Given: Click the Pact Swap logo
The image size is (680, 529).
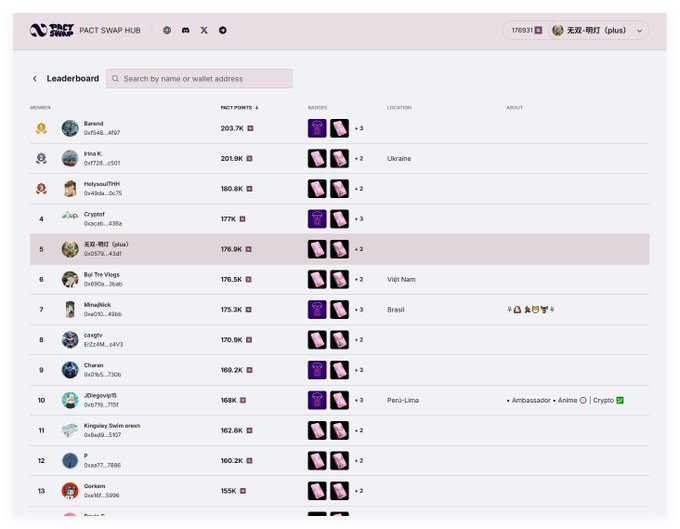Looking at the screenshot, I should tap(52, 30).
